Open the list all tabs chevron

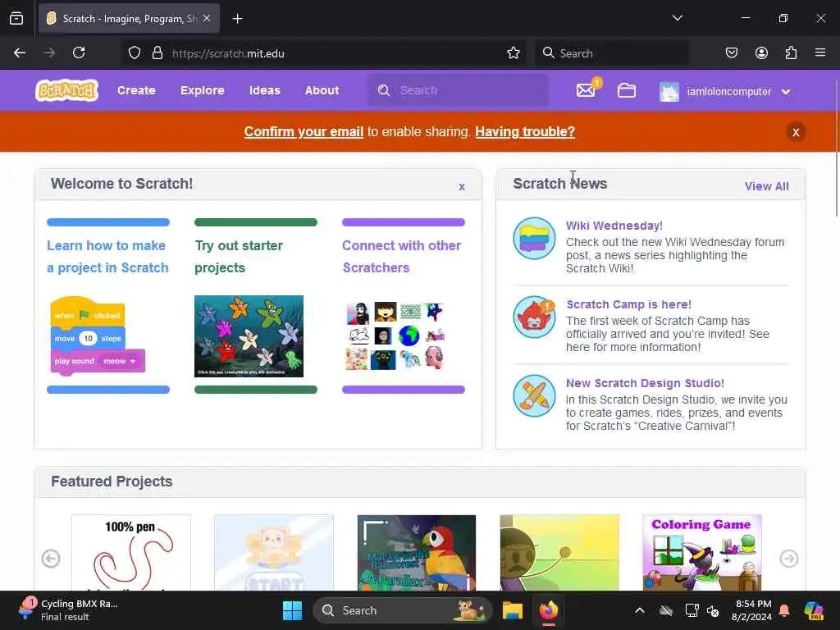point(677,18)
